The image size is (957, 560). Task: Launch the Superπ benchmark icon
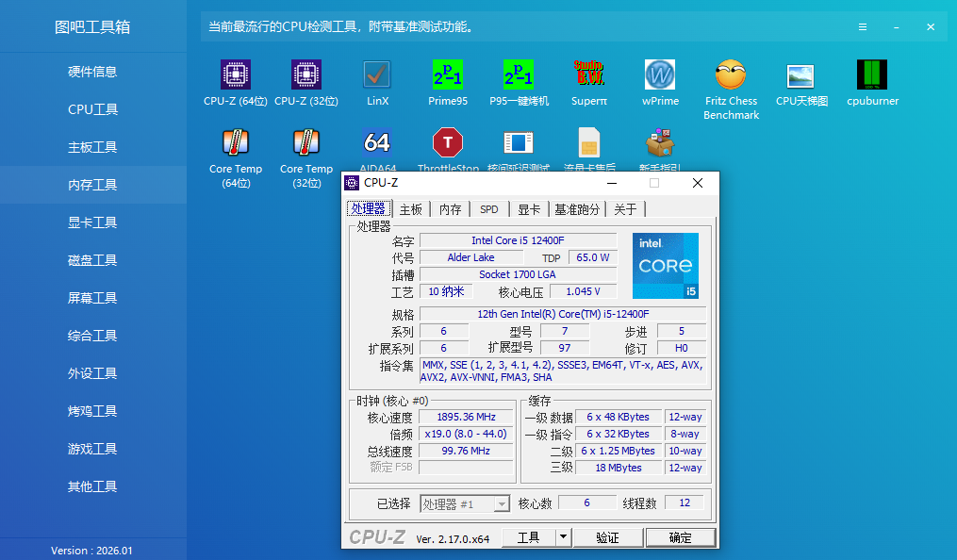coord(589,75)
